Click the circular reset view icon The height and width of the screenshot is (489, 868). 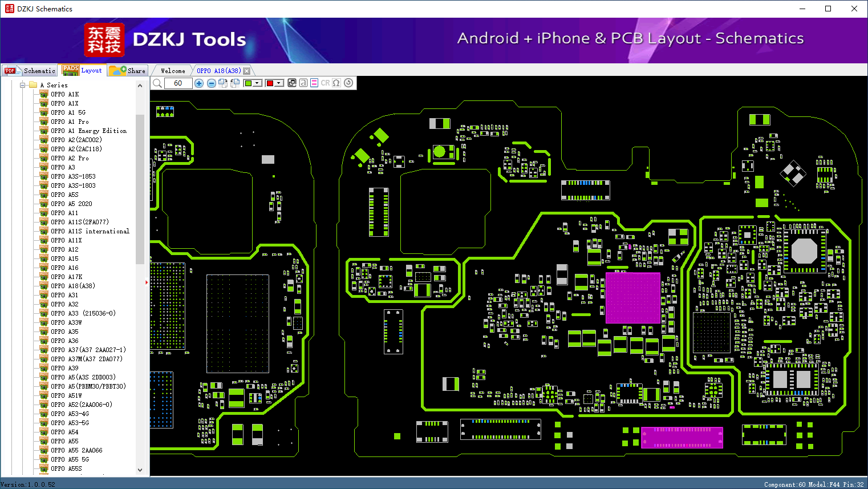348,83
